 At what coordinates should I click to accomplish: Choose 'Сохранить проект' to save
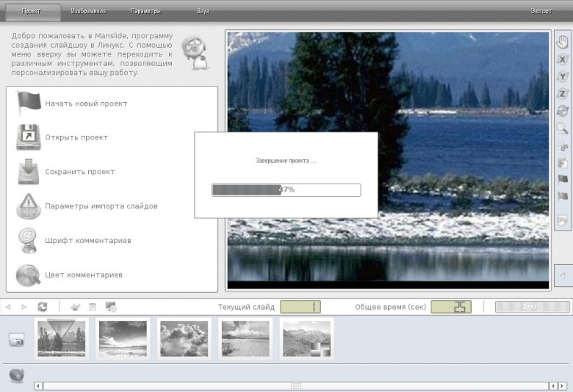(80, 172)
